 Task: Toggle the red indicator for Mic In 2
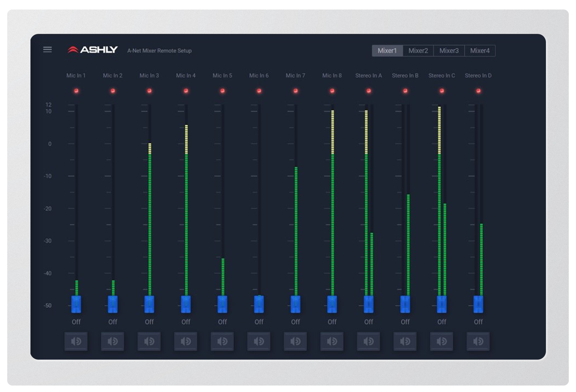click(x=113, y=91)
